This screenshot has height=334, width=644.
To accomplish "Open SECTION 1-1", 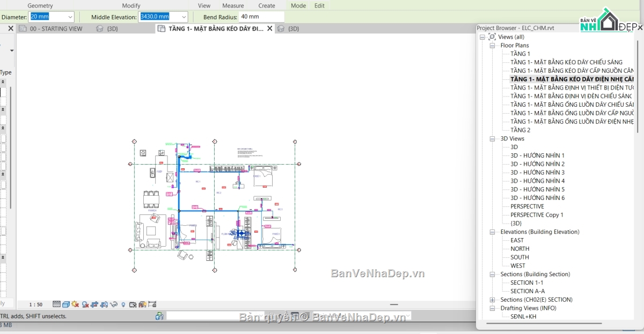I will (526, 283).
